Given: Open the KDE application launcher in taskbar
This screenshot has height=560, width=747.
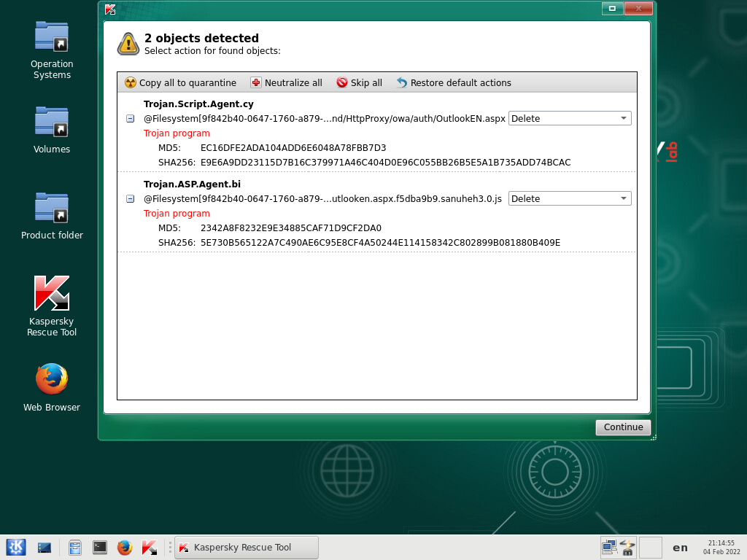Looking at the screenshot, I should [15, 547].
